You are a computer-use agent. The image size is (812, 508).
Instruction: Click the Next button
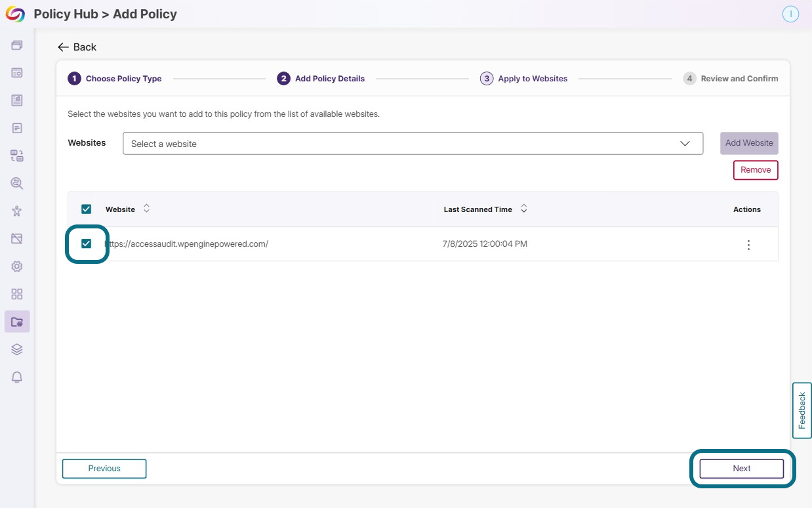742,469
